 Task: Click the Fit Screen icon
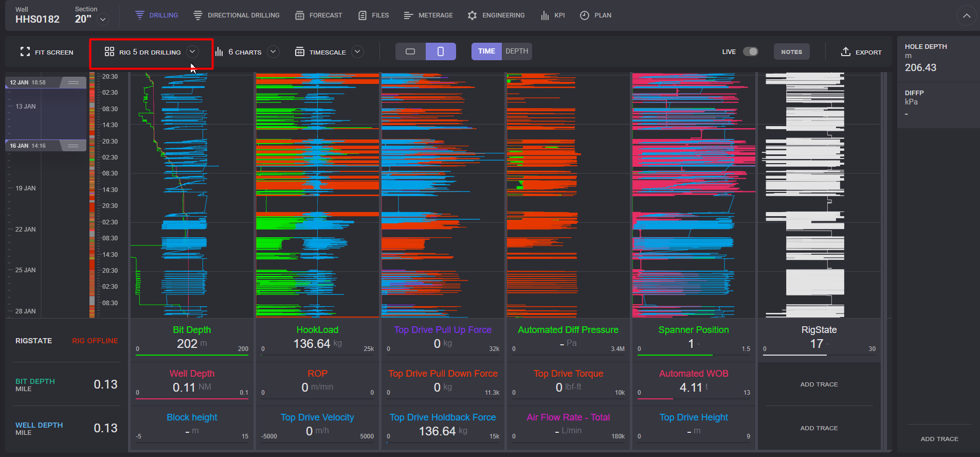[x=25, y=51]
